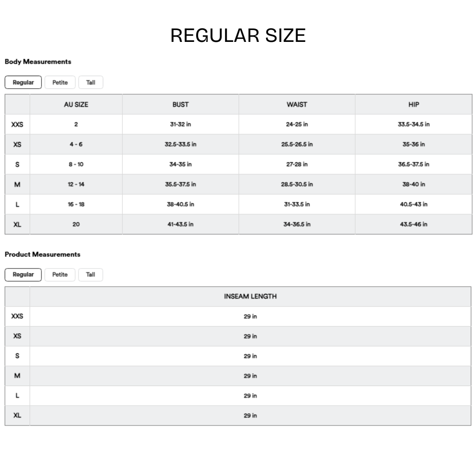Image resolution: width=476 pixels, height=476 pixels.
Task: Select the XL row in body table
Action: (17, 224)
